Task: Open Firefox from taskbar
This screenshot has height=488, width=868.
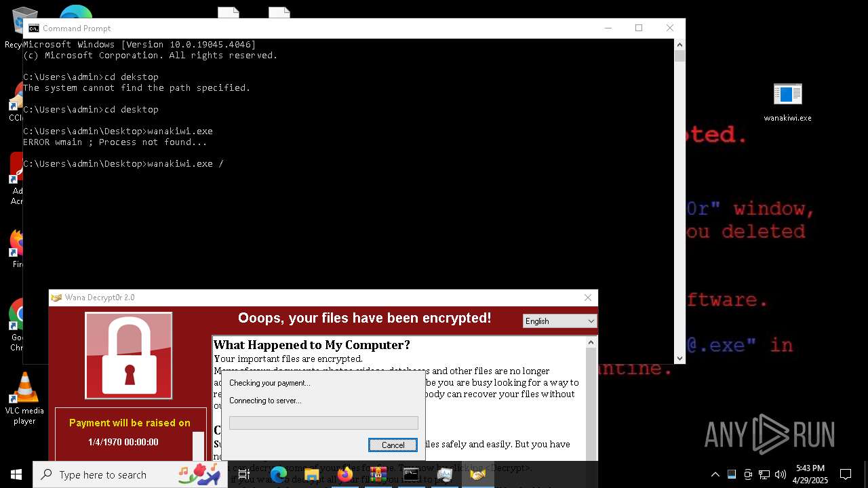Action: click(345, 475)
